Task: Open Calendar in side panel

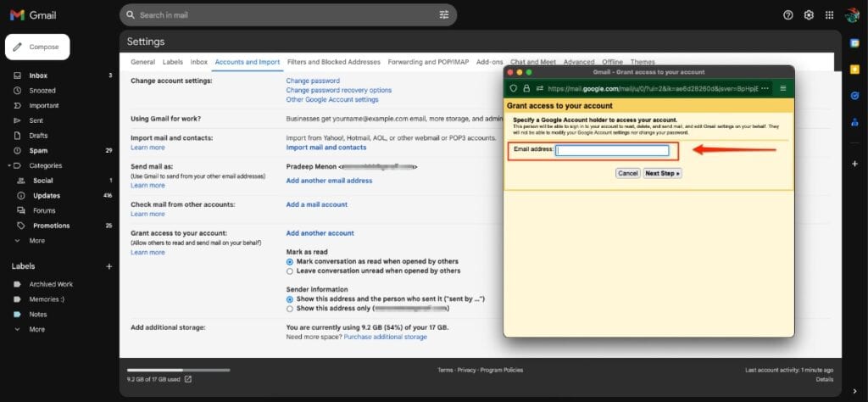Action: [x=854, y=43]
